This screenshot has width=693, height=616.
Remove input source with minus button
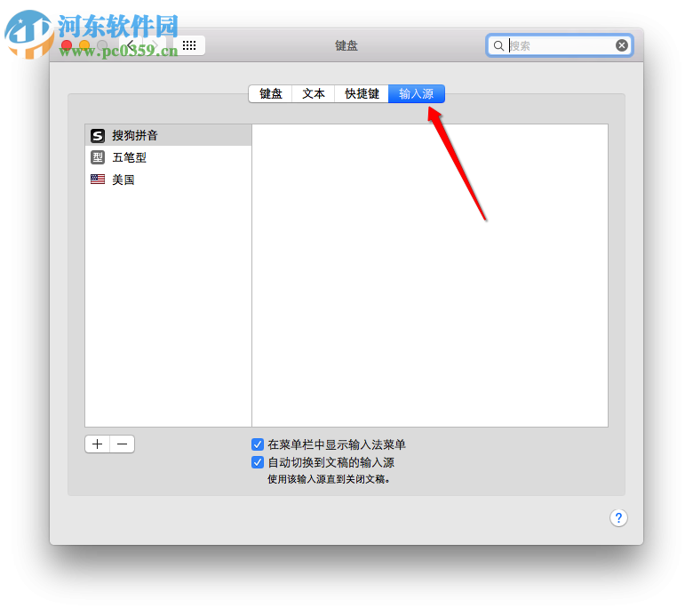pos(123,444)
